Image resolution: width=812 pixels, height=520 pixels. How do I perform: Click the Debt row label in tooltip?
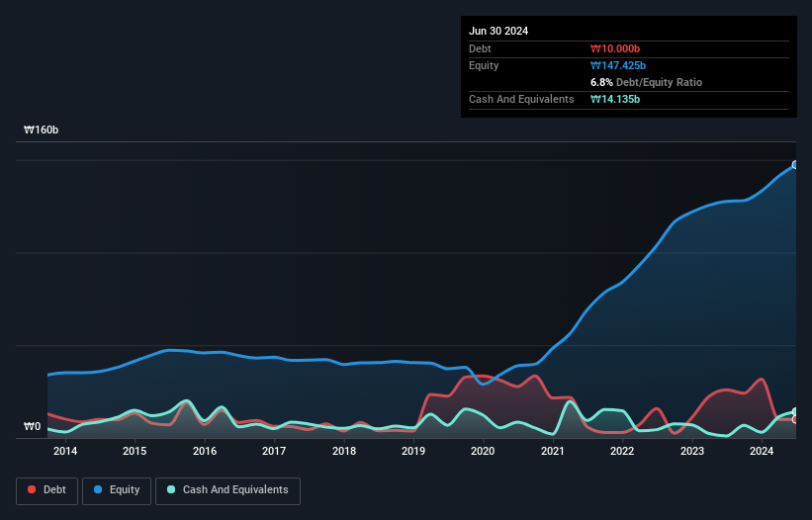pos(480,48)
